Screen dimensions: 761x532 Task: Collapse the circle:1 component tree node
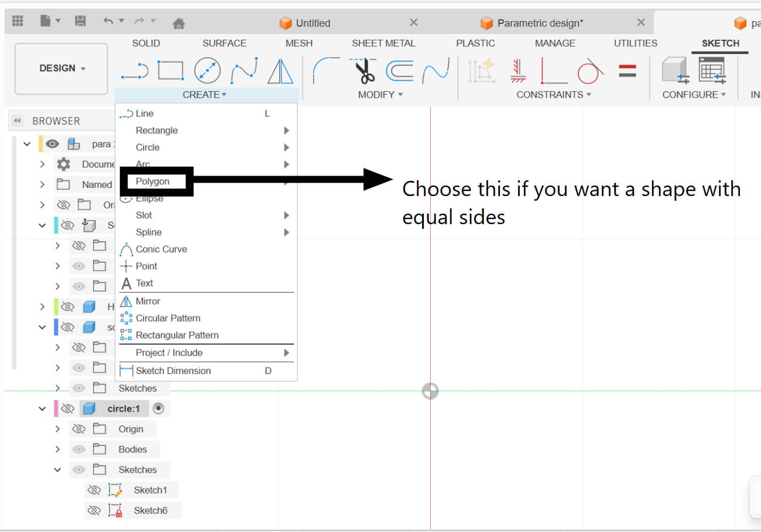(x=42, y=409)
